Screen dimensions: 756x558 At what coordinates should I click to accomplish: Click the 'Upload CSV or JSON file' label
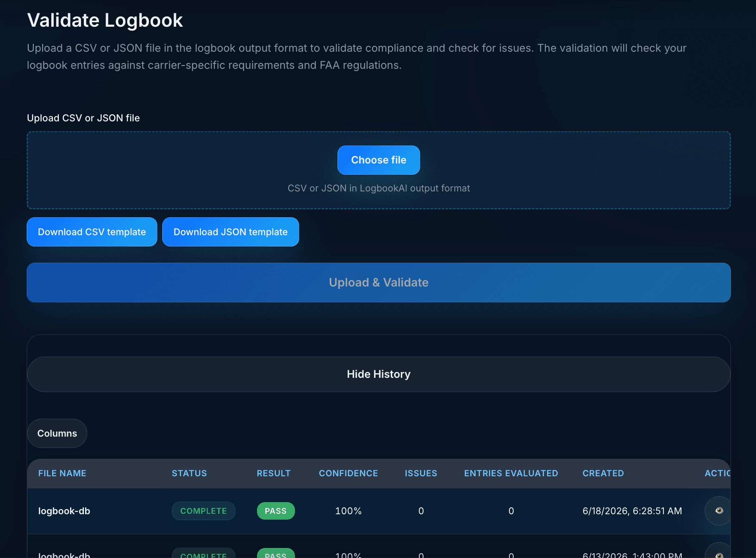click(x=83, y=118)
